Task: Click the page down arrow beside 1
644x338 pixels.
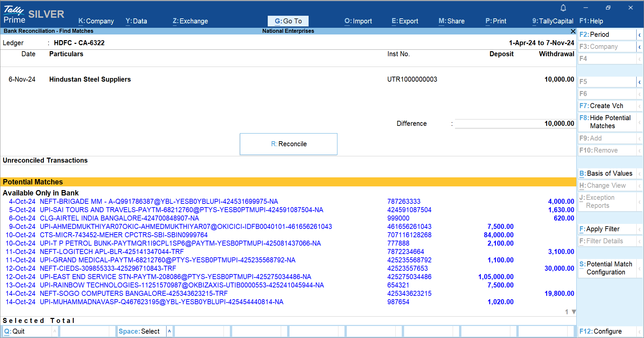Action: tap(574, 312)
